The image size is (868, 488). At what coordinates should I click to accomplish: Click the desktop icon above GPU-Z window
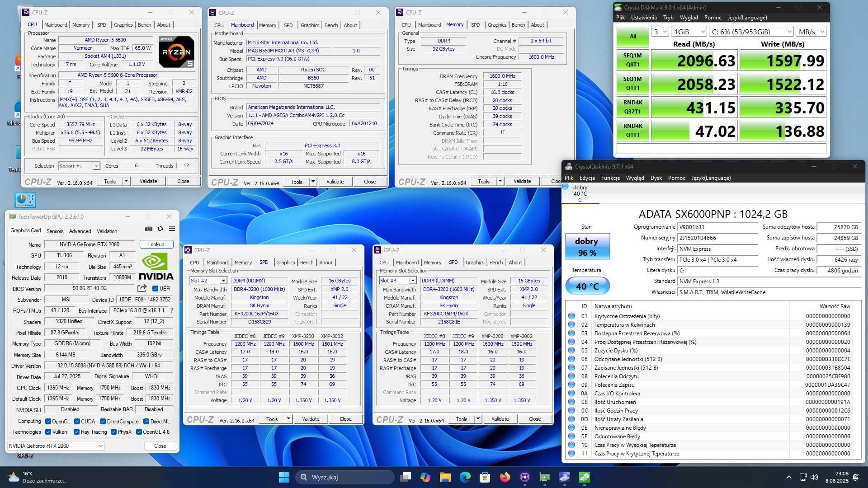click(25, 200)
